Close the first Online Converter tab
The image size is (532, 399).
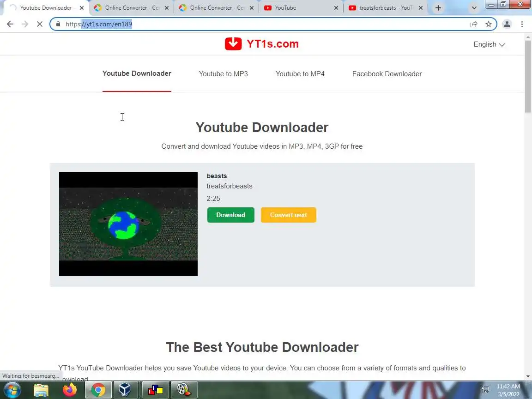click(x=167, y=8)
